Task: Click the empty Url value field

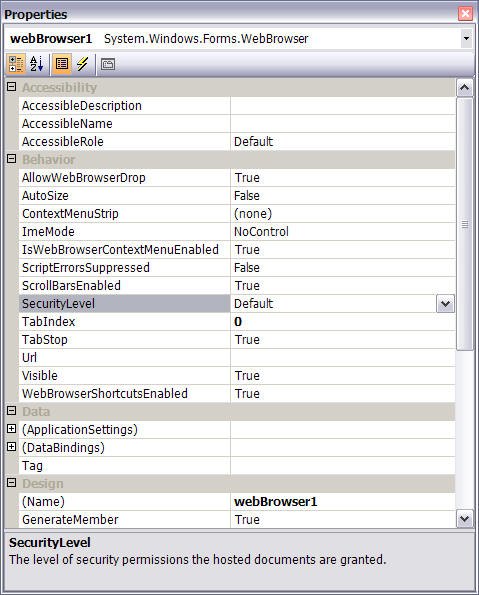Action: (343, 358)
